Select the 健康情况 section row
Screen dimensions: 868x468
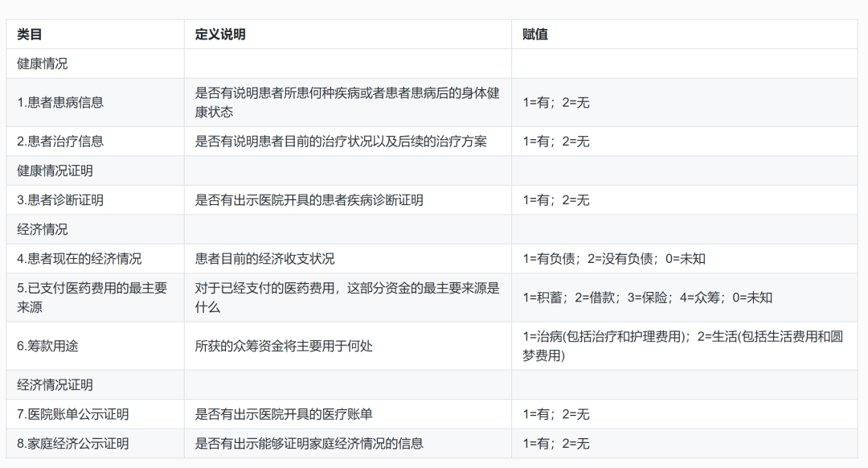click(x=37, y=63)
